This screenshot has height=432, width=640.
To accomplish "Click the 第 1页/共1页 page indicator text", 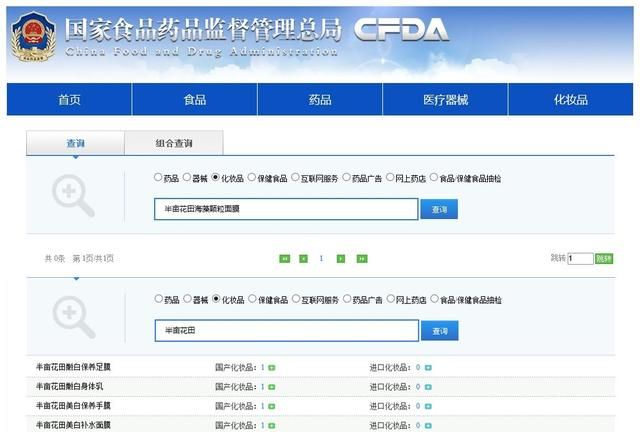I will tap(93, 258).
